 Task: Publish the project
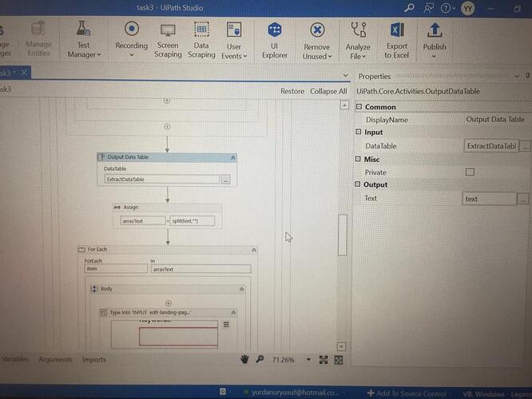pyautogui.click(x=435, y=40)
